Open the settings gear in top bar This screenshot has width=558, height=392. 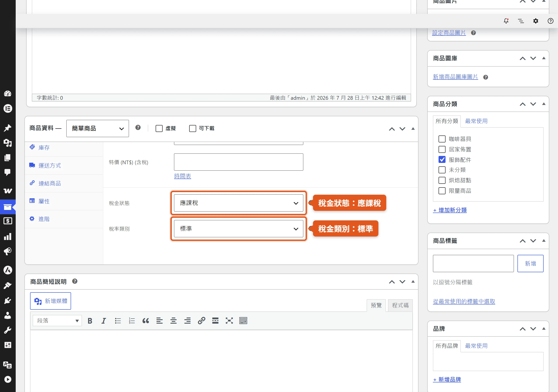(536, 21)
